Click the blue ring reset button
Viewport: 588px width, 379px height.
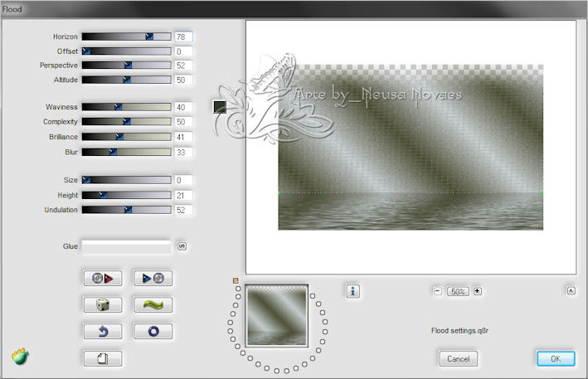153,332
